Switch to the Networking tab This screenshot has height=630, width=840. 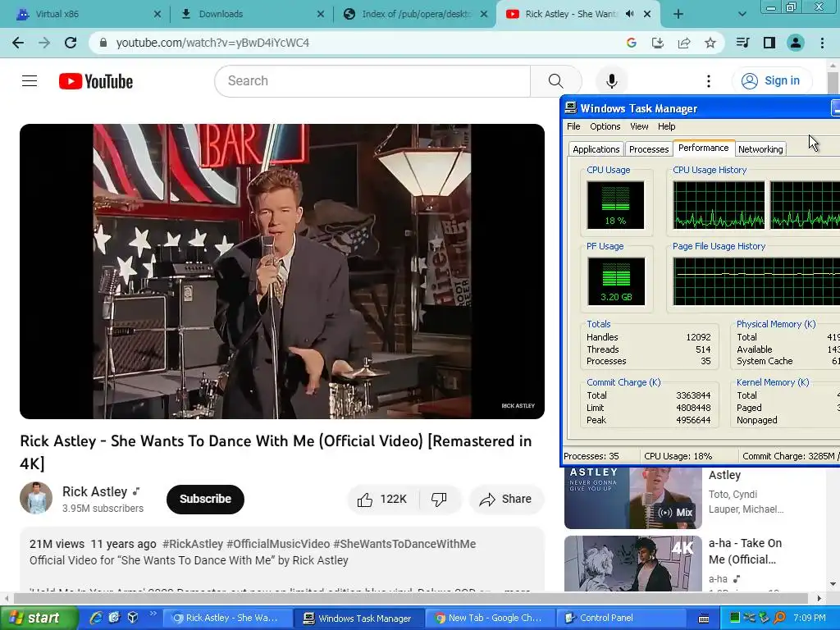[x=760, y=149]
